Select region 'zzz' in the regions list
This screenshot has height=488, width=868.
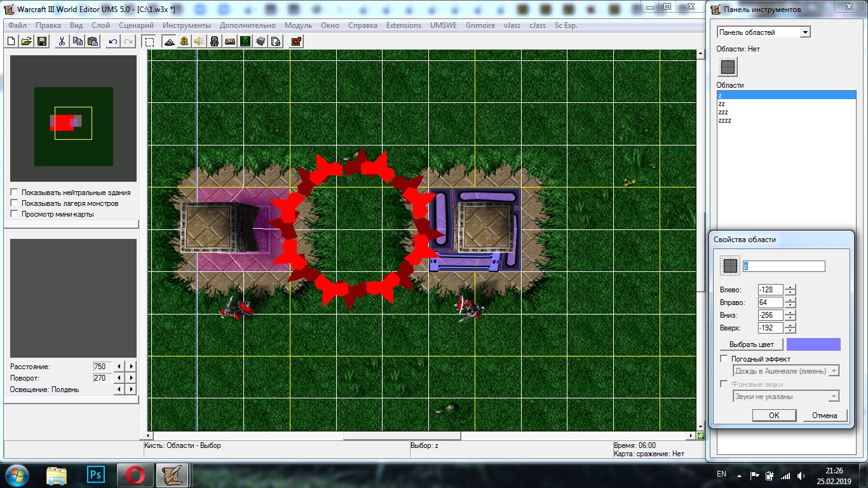click(x=787, y=112)
